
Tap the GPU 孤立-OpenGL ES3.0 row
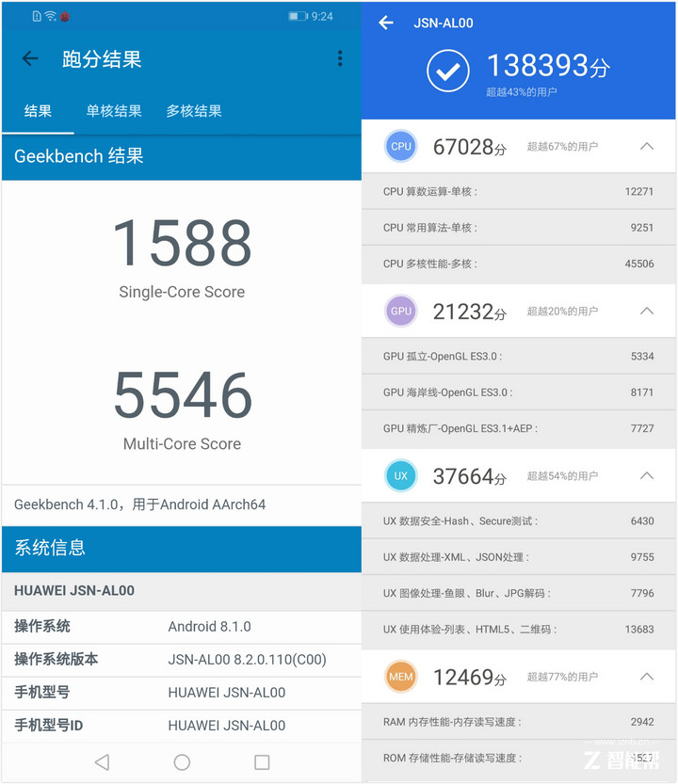point(518,357)
